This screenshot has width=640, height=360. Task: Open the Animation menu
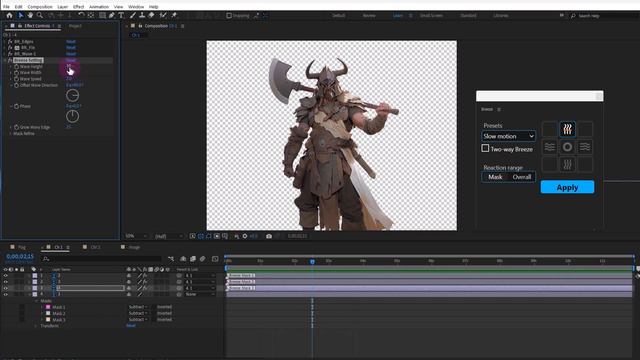[x=99, y=7]
